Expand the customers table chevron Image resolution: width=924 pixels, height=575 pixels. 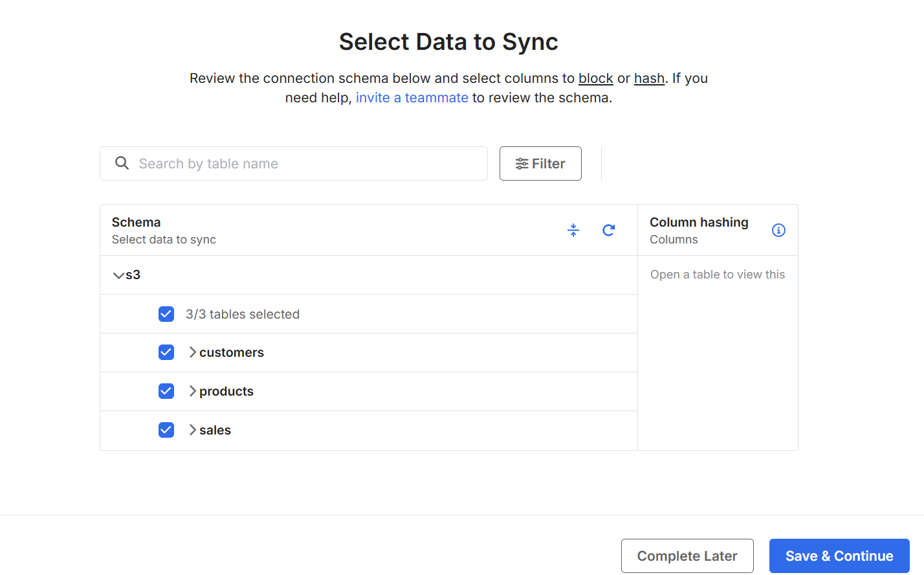click(x=192, y=352)
